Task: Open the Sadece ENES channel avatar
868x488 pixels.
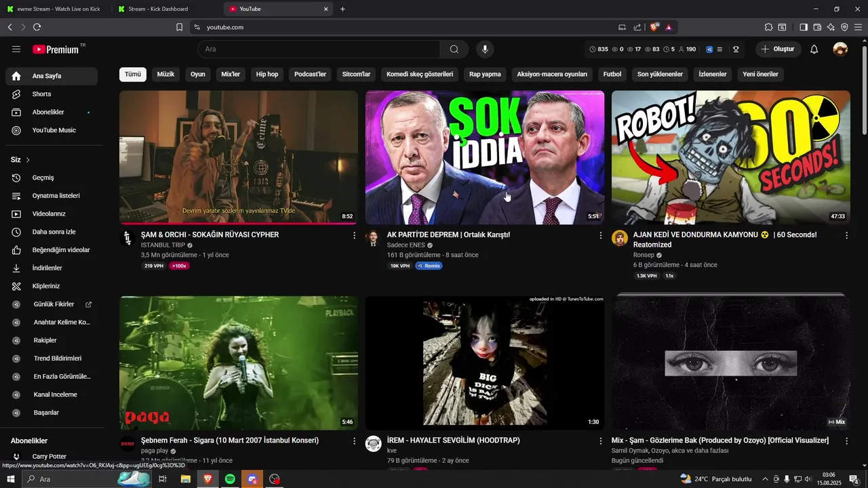Action: 373,238
